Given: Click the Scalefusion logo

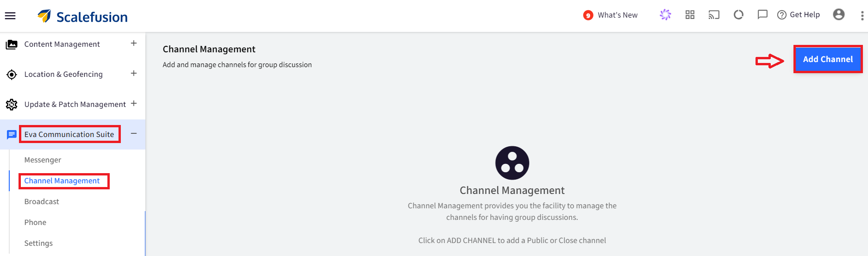Looking at the screenshot, I should (x=82, y=17).
